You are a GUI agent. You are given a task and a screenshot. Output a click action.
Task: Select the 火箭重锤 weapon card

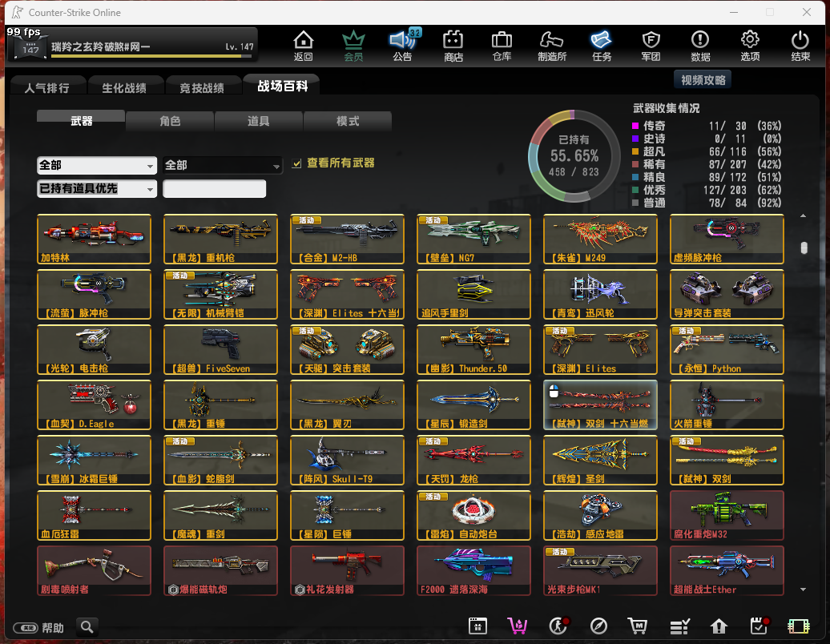coord(727,405)
